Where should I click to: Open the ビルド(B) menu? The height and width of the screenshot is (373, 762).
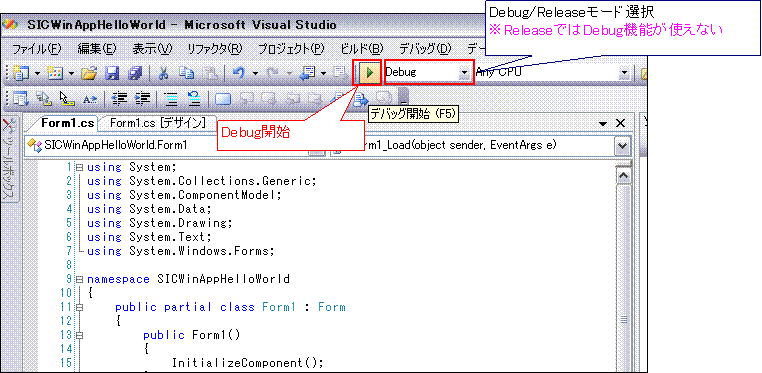362,49
